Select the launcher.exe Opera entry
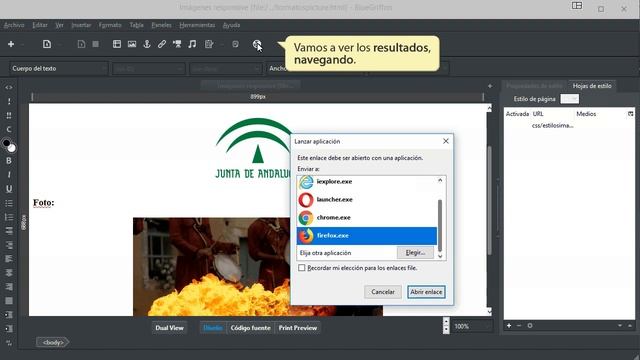This screenshot has height=360, width=640. 367,200
